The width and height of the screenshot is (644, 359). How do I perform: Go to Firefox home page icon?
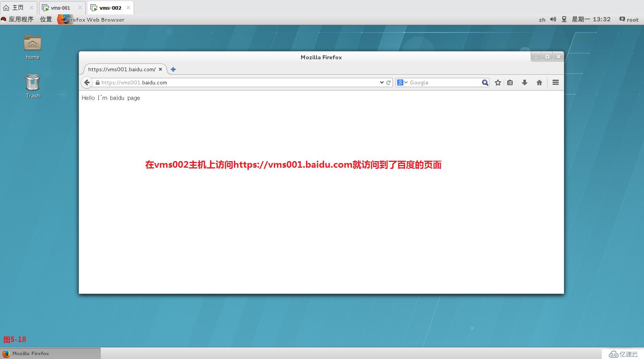[x=539, y=82]
